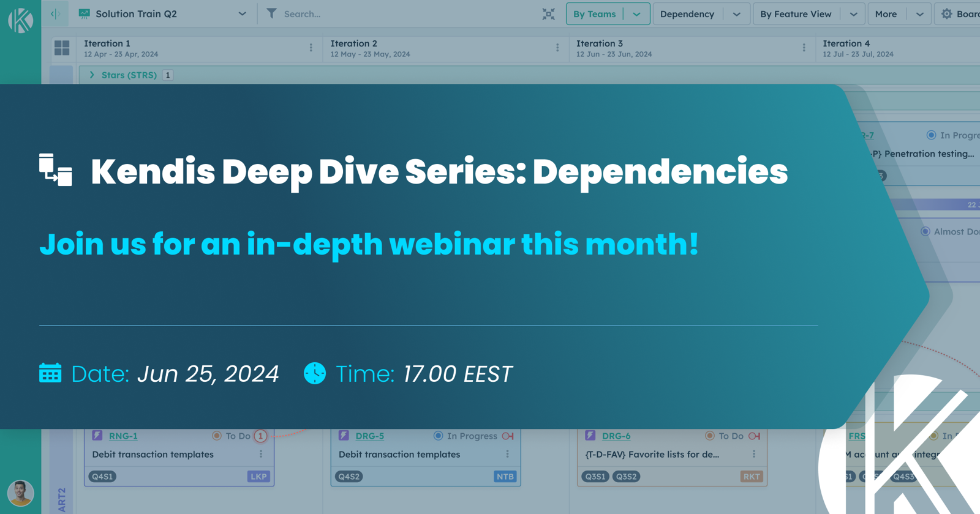Expand the Stars (STRS) team row
This screenshot has width=980, height=514.
(92, 75)
